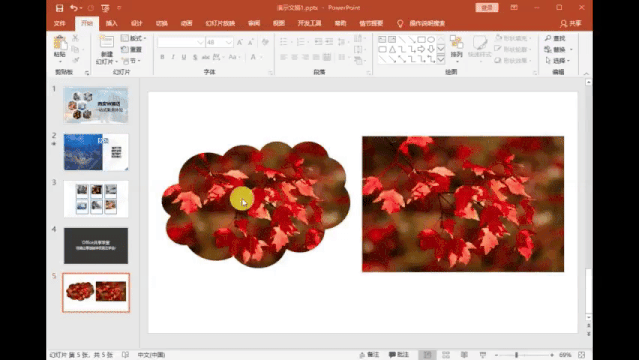Switch to Slide Sorter view
Image resolution: width=639 pixels, height=360 pixels.
point(446,355)
